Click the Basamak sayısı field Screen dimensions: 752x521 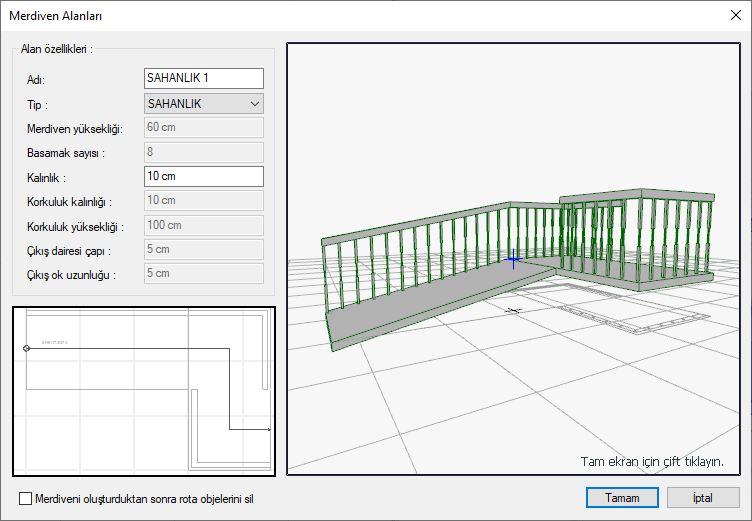203,152
